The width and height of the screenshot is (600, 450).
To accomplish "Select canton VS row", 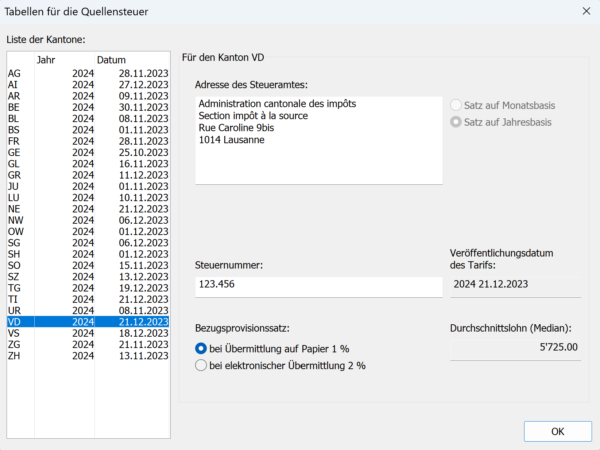I will [x=88, y=333].
